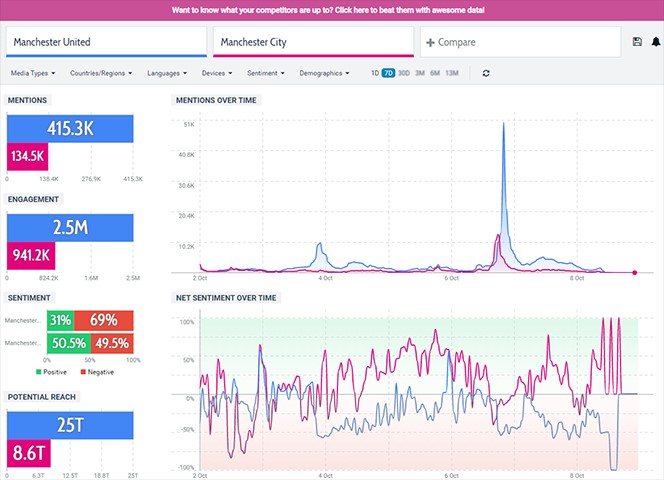664x480 pixels.
Task: Click the 415.3K mentions blue bar
Action: click(x=70, y=128)
